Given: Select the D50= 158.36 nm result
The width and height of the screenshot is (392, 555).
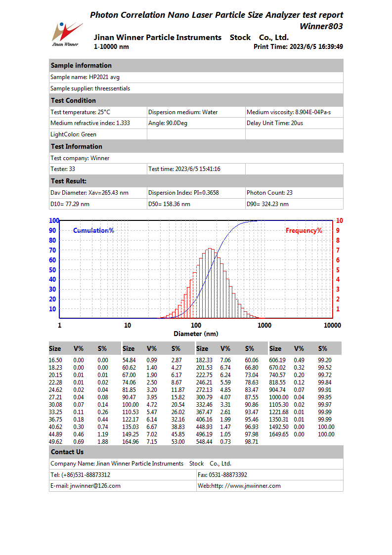Looking at the screenshot, I should [169, 204].
